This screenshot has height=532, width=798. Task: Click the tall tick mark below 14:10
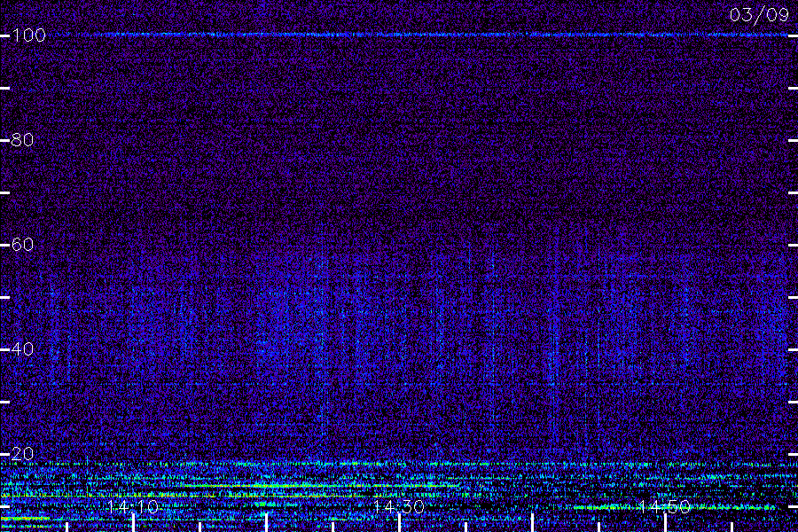(134, 523)
